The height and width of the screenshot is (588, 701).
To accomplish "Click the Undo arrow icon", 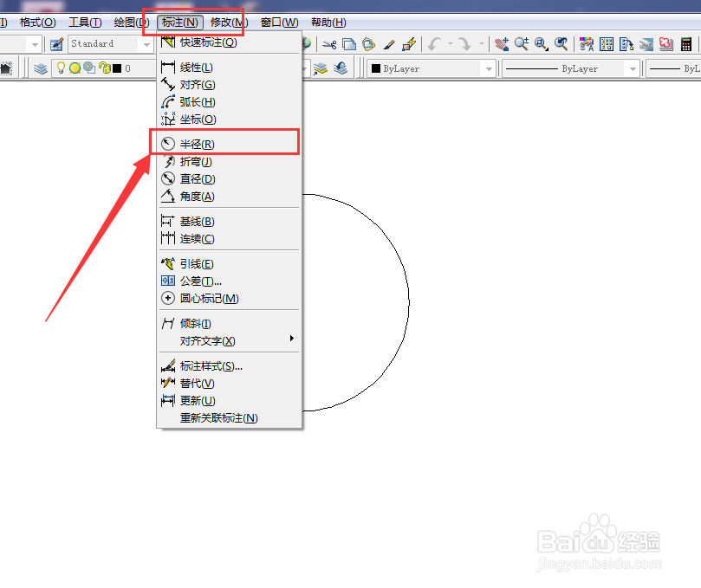I will point(434,44).
